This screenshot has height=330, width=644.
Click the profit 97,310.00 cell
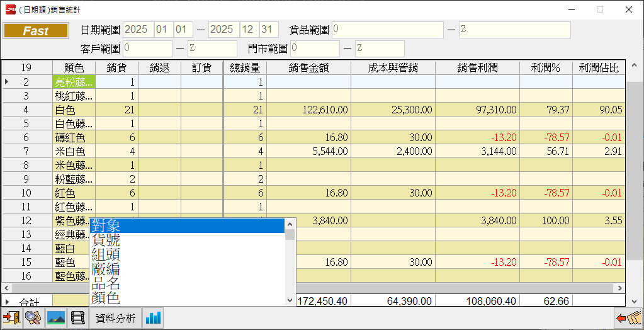click(x=478, y=110)
